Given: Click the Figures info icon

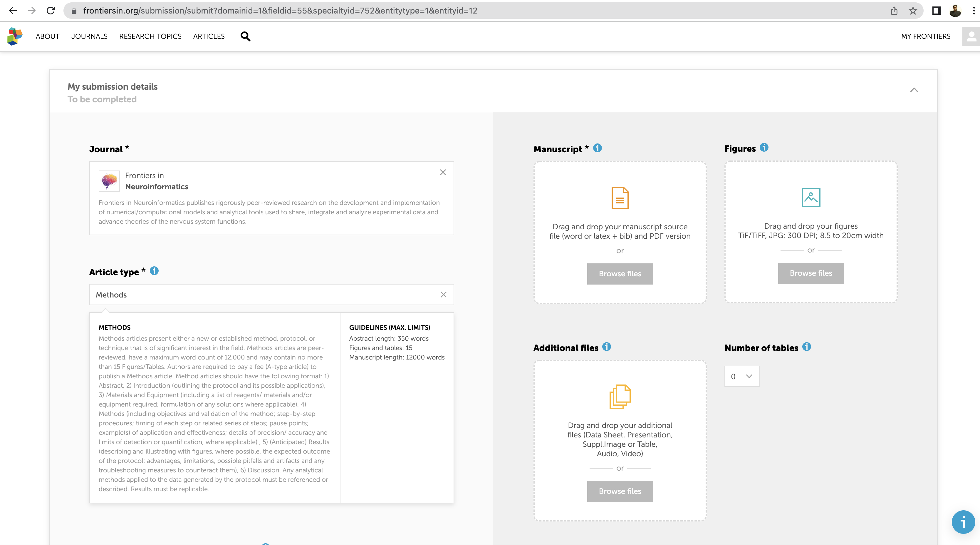Looking at the screenshot, I should [x=764, y=147].
